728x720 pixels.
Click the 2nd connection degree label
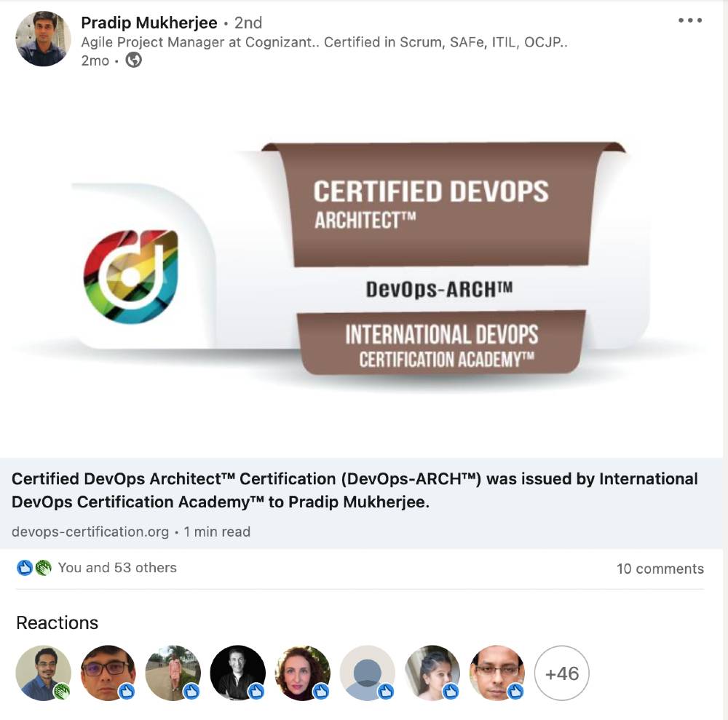coord(248,23)
